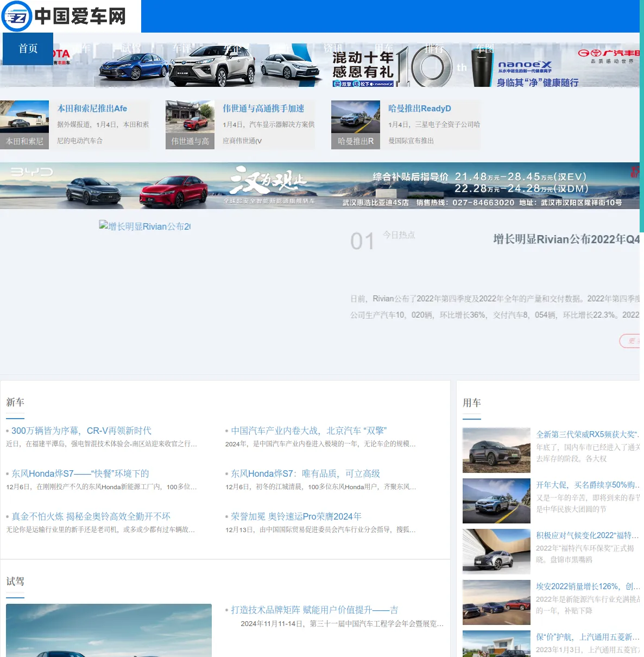The height and width of the screenshot is (657, 644).
Task: Open article 积极应对气候变化2022“福特
Action: (588, 535)
